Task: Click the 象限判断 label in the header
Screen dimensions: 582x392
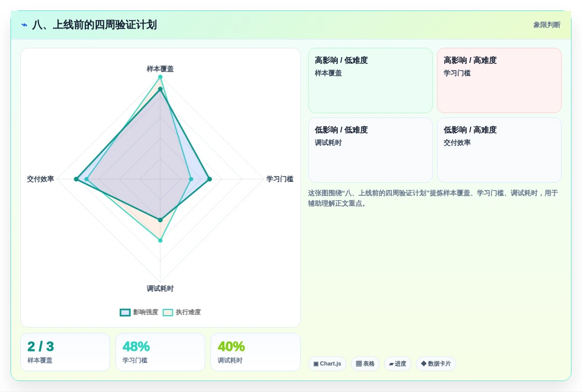Action: 547,25
